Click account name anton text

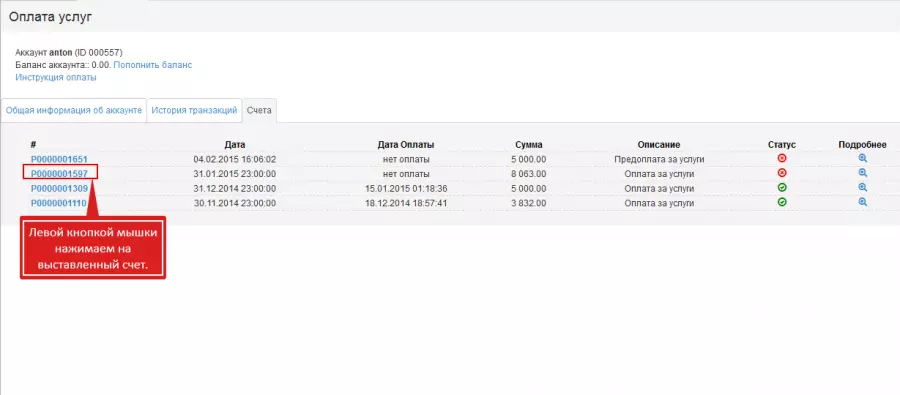click(61, 52)
